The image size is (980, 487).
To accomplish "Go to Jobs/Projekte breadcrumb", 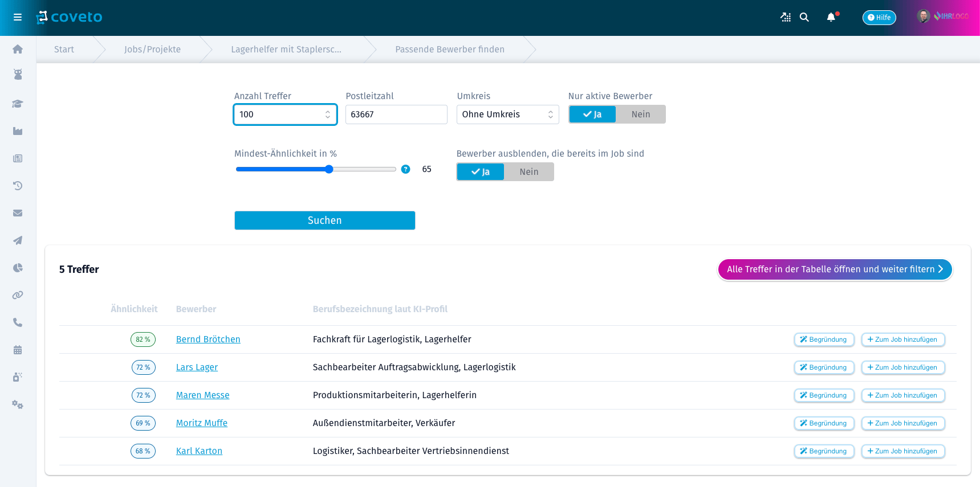I will [152, 50].
